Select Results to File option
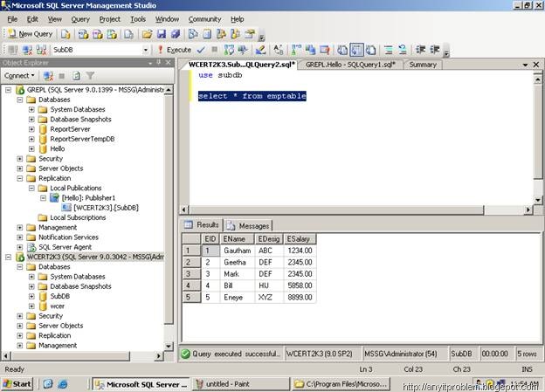Screen dimensions: 545x392 371,50
